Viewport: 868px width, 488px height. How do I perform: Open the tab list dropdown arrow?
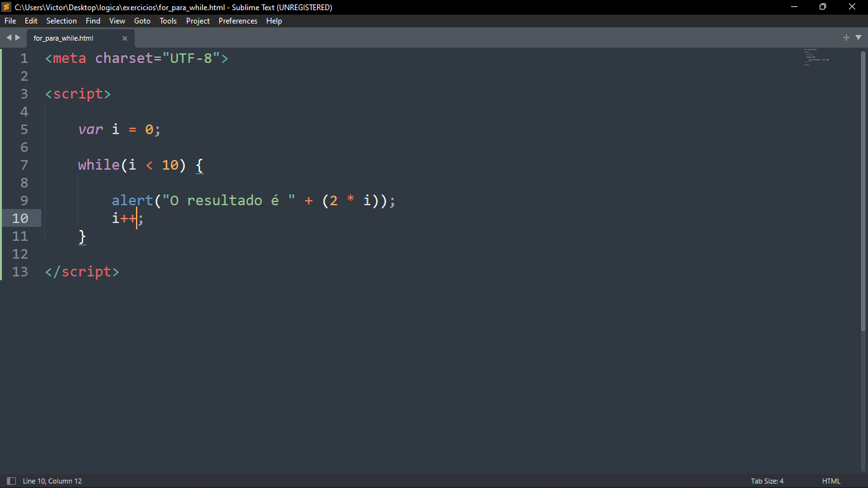click(858, 37)
